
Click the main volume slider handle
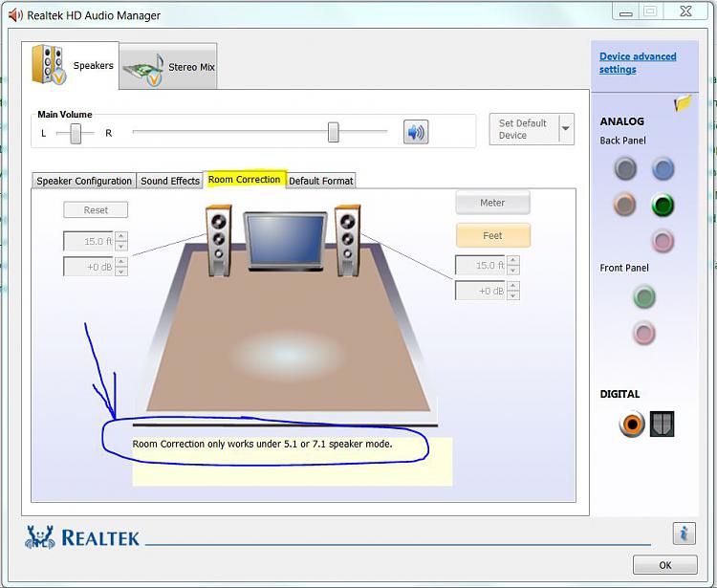tap(334, 132)
